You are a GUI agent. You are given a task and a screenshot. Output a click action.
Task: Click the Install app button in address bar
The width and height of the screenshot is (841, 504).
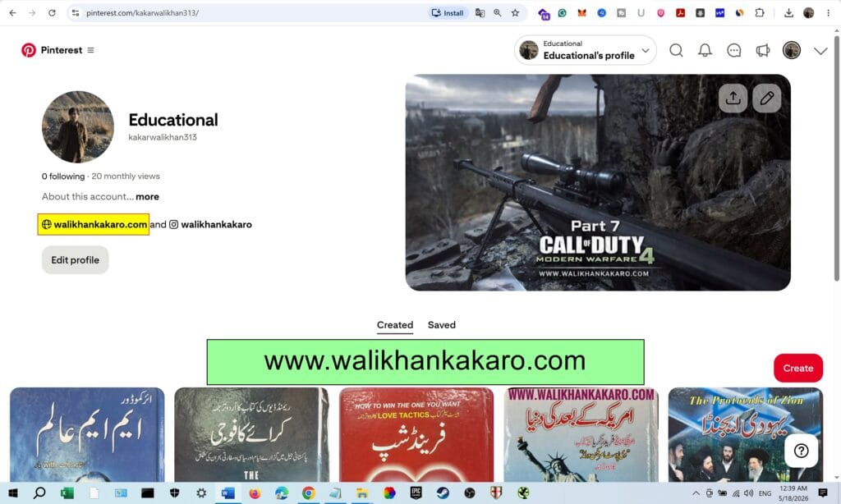pyautogui.click(x=448, y=13)
